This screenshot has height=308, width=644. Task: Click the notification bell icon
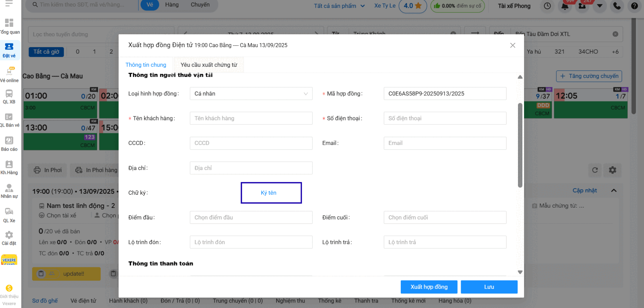click(x=565, y=6)
